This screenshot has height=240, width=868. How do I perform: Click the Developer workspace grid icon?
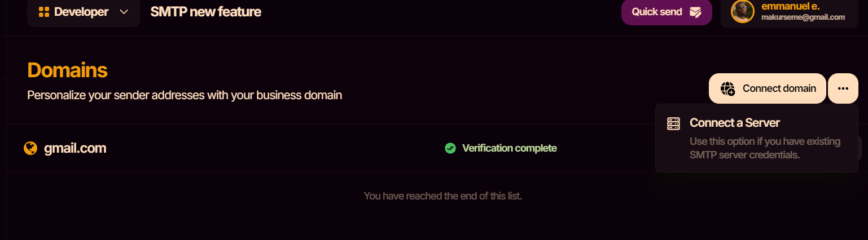coord(44,12)
